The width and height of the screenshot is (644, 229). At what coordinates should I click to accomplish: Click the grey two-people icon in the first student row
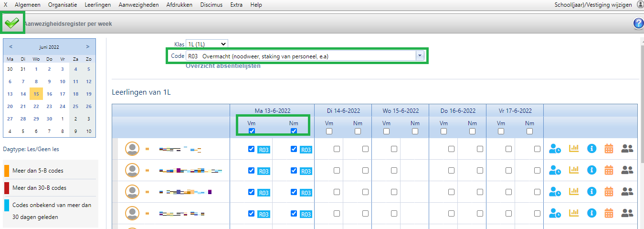click(x=627, y=149)
